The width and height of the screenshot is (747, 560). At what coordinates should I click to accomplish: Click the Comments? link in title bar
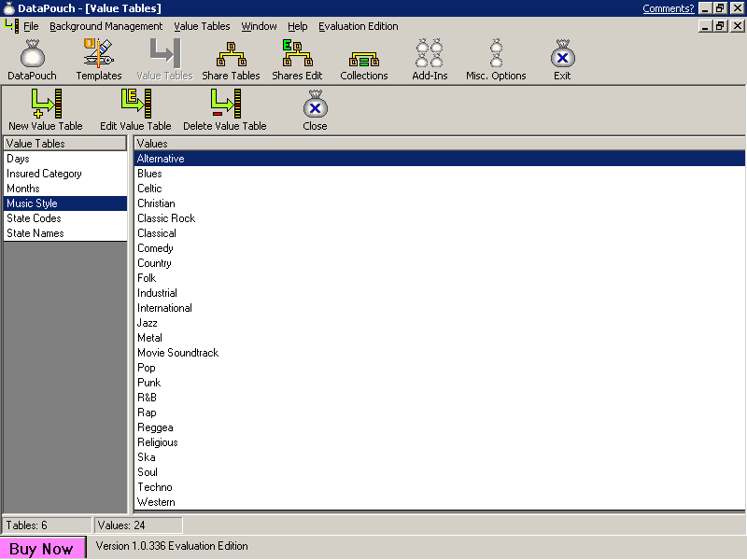[x=668, y=8]
